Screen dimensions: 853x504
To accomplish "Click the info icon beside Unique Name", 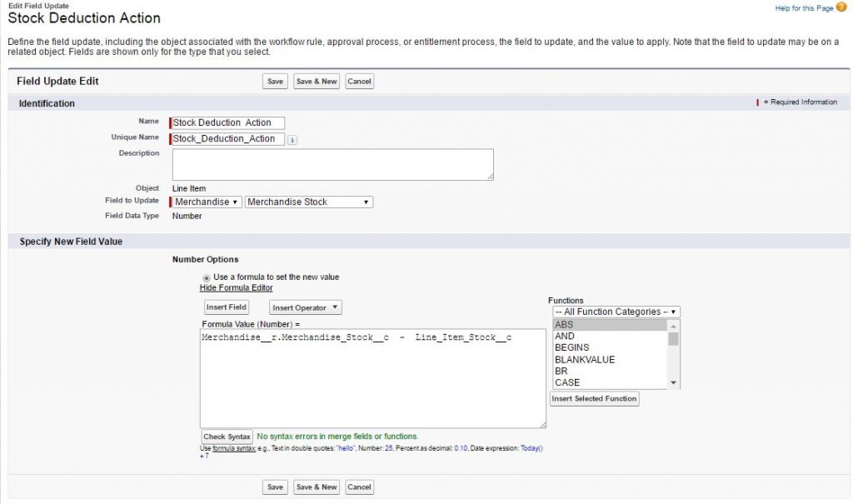I will [292, 140].
